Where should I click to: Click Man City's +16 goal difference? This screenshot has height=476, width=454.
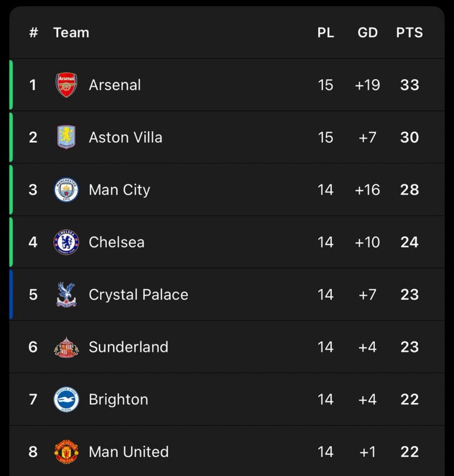click(x=367, y=190)
